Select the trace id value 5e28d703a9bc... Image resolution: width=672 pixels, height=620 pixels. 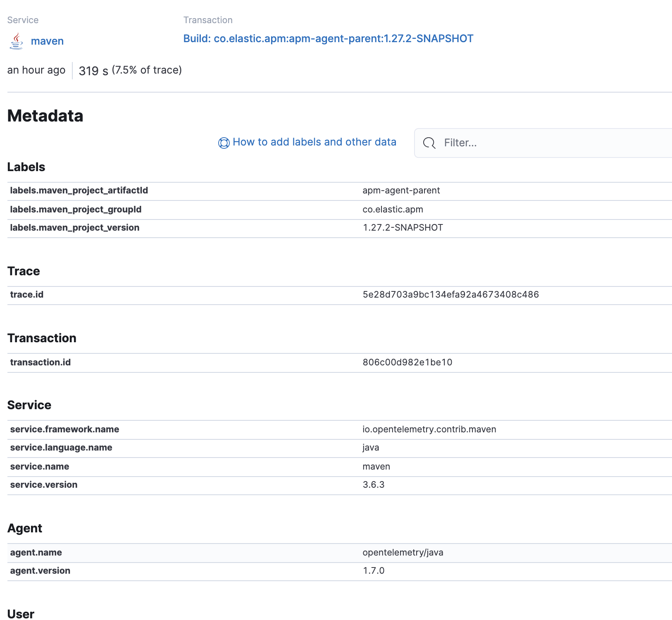[x=451, y=295]
